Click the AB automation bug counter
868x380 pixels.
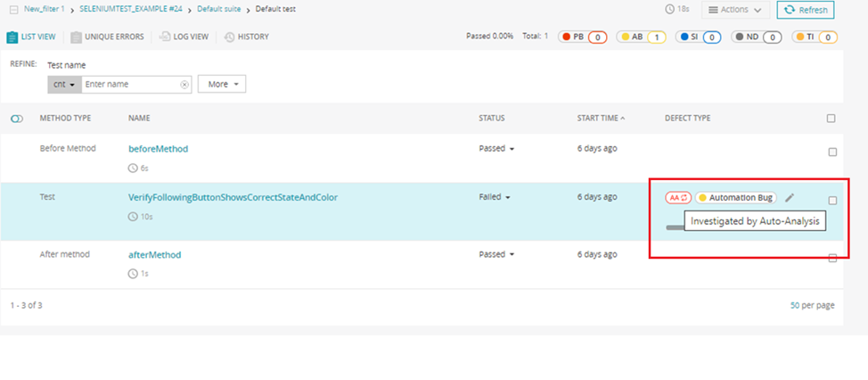(643, 37)
